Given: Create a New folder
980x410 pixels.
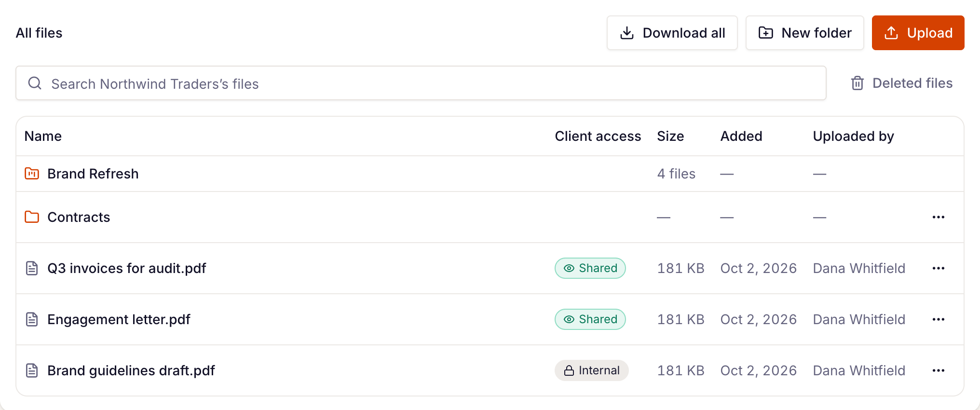Looking at the screenshot, I should click(x=805, y=33).
